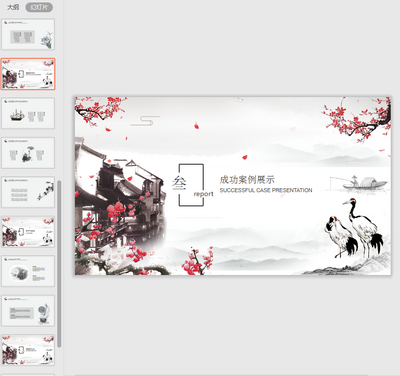
Task: Select the 成功案例展示 title text on the slide
Action: point(247,180)
